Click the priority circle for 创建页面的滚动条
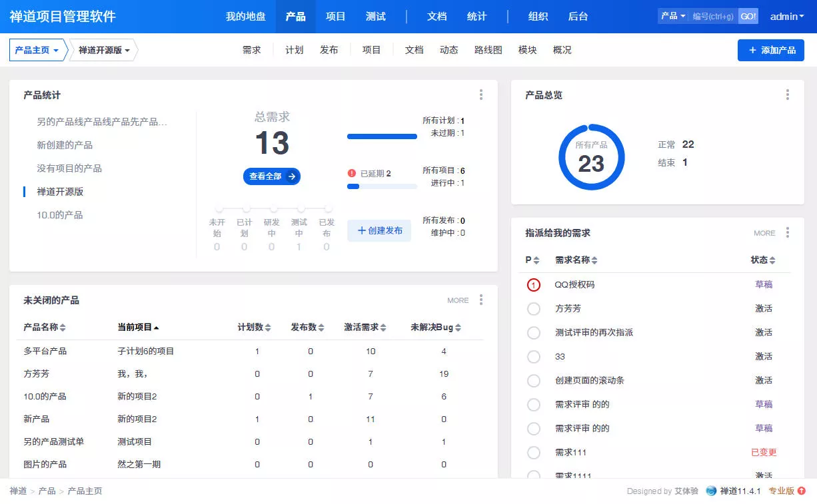The height and width of the screenshot is (504, 817). (x=534, y=381)
